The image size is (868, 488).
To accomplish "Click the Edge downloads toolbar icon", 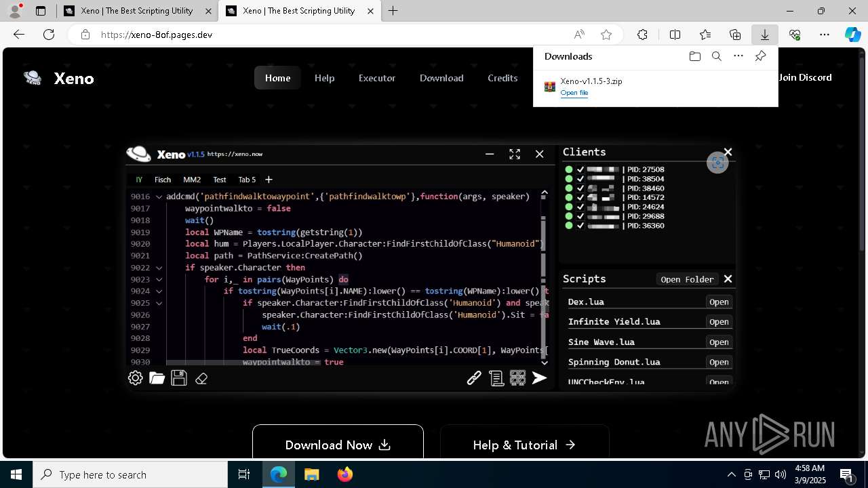I will (764, 35).
